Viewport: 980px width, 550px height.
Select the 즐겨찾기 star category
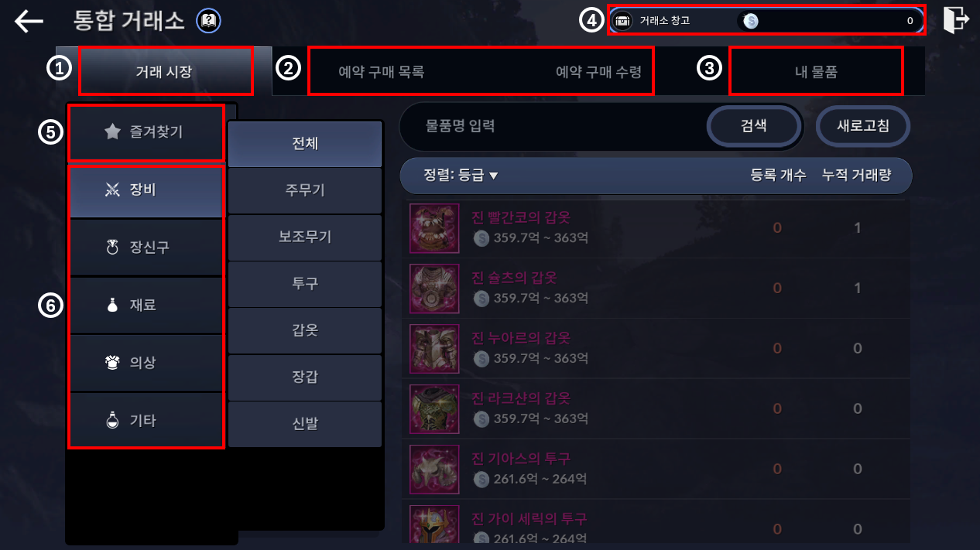(x=147, y=132)
